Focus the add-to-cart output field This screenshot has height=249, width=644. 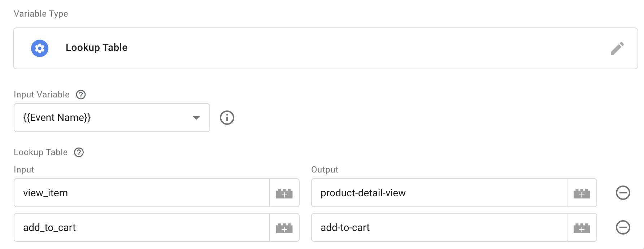coord(439,228)
